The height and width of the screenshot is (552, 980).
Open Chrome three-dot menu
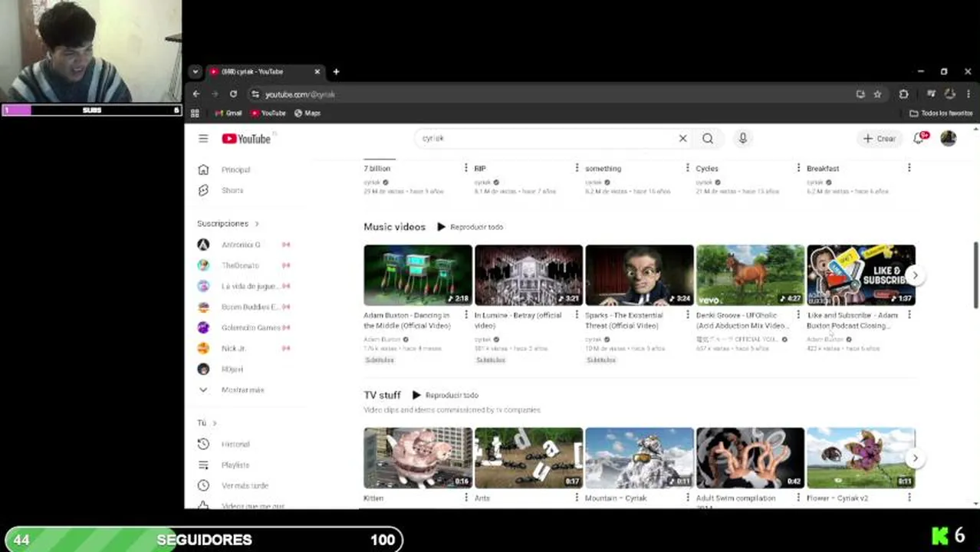tap(968, 94)
